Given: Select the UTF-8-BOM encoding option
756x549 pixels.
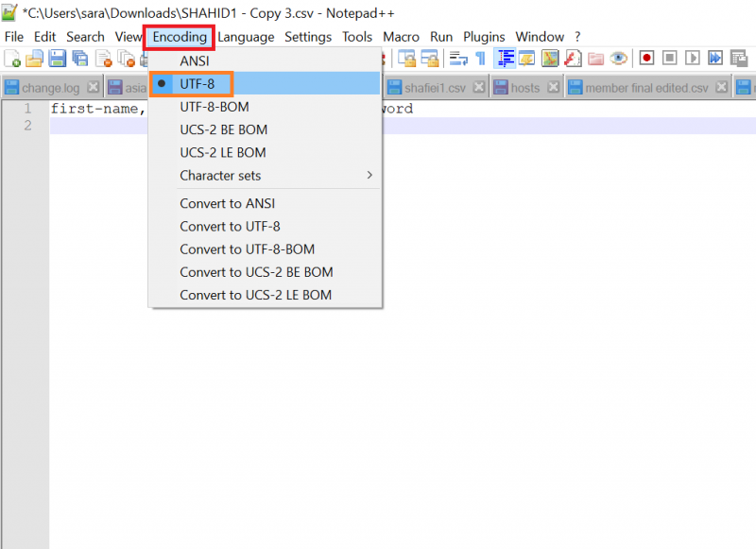Looking at the screenshot, I should coord(215,107).
